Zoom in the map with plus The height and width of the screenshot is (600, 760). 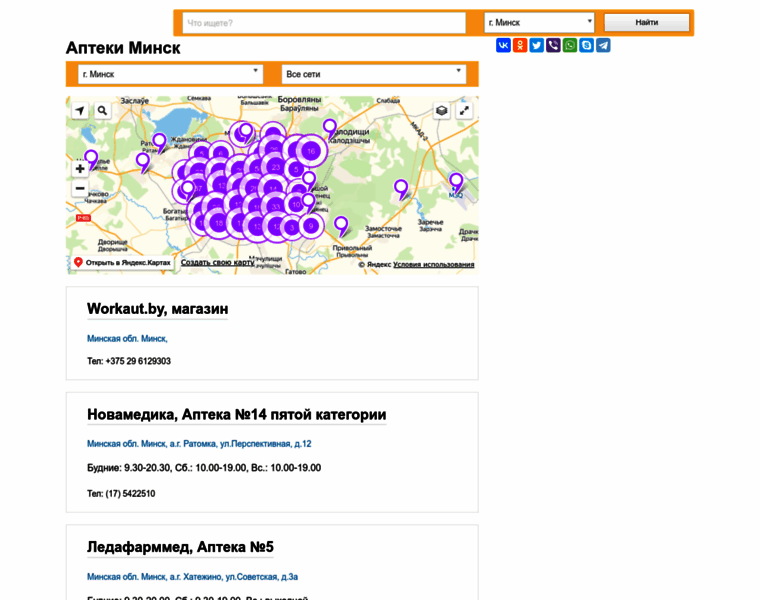pos(80,169)
